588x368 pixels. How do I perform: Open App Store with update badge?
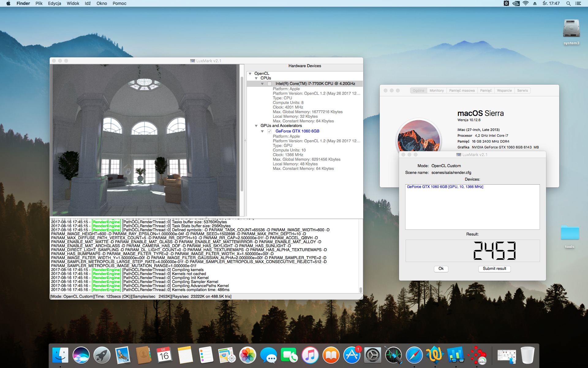(352, 355)
